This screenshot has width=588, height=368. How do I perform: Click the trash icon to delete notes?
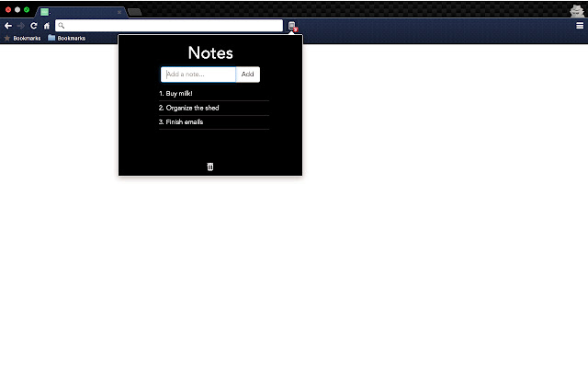pyautogui.click(x=210, y=167)
